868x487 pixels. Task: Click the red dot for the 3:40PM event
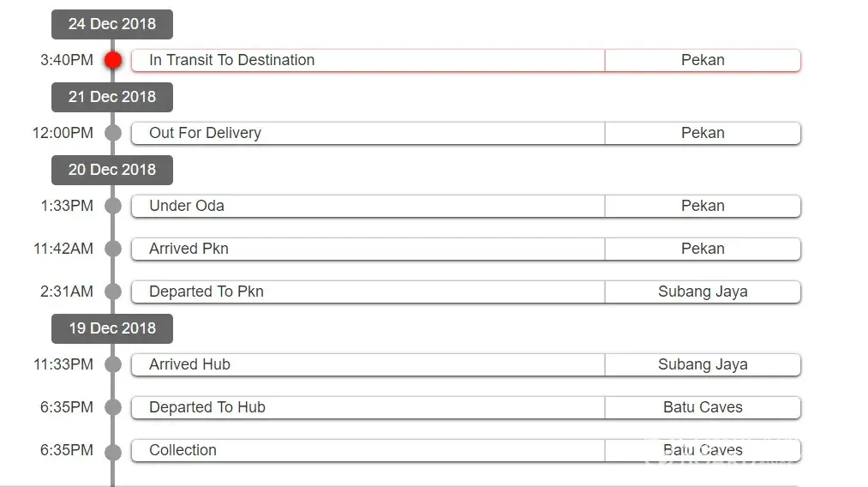coord(113,60)
